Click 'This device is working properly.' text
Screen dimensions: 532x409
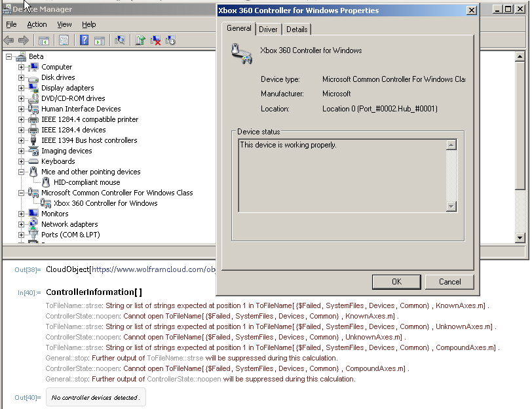pos(288,145)
